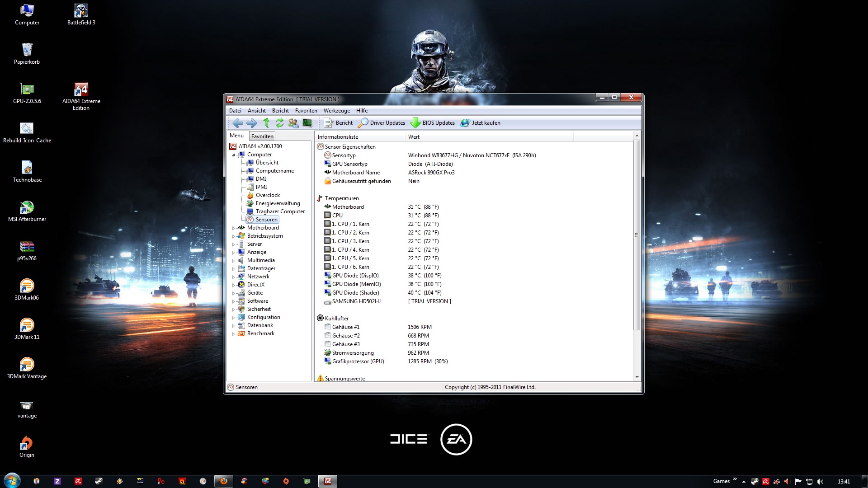Screen dimensions: 868x488
Task: Open the Origin desktop shortcut
Action: [x=27, y=447]
